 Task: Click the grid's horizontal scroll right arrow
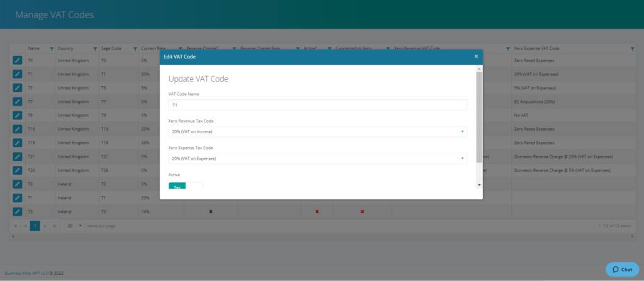631,236
